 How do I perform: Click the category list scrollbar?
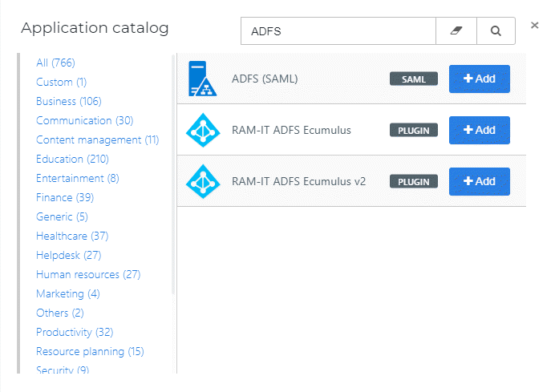click(x=173, y=175)
